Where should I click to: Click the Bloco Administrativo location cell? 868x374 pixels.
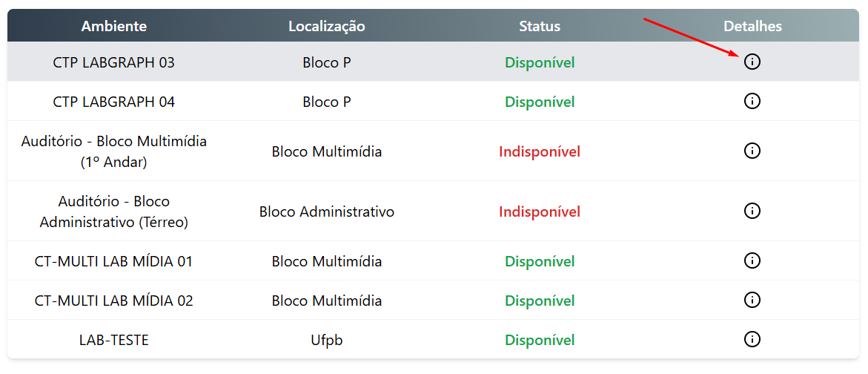327,211
